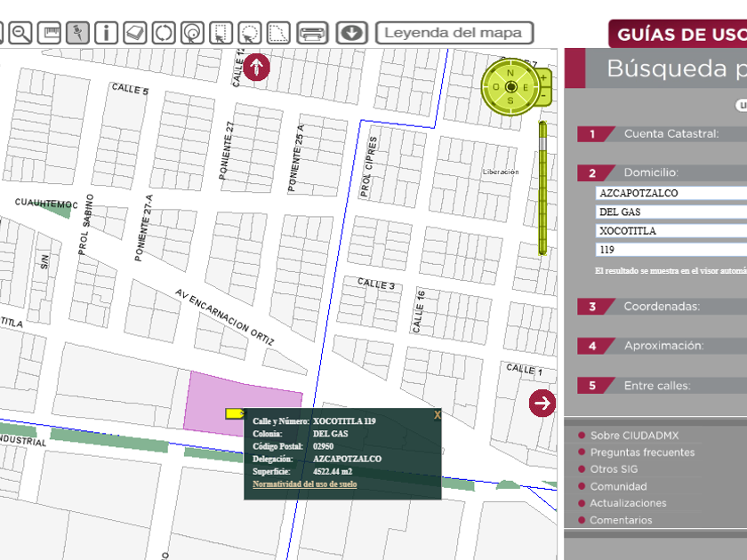The image size is (747, 560).
Task: Choose the rectangle selection tool
Action: pyautogui.click(x=221, y=34)
